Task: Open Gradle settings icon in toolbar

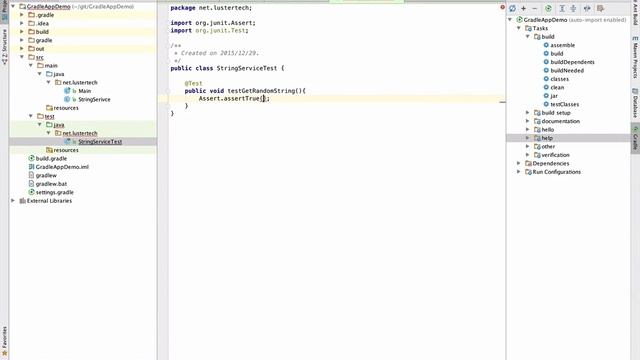Action: [x=600, y=9]
